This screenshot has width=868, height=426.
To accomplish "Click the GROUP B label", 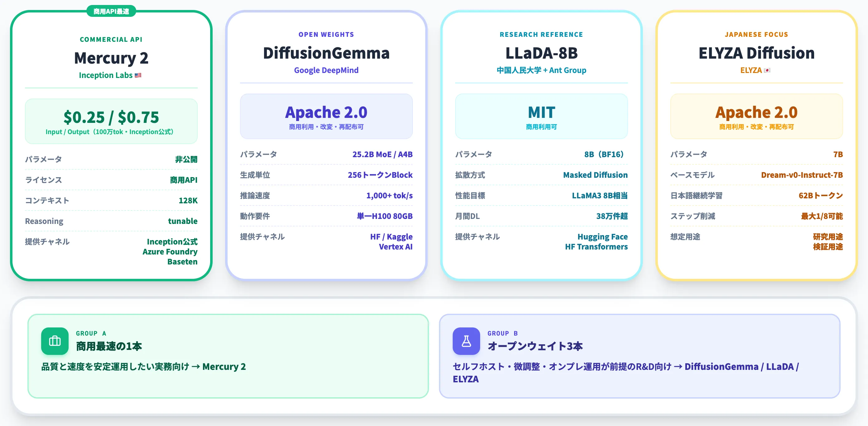I will click(503, 333).
